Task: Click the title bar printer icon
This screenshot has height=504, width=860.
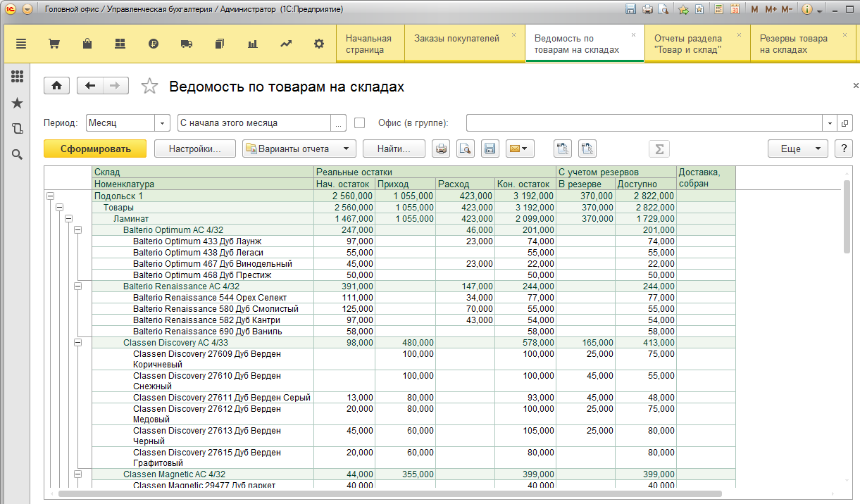Action: click(647, 10)
